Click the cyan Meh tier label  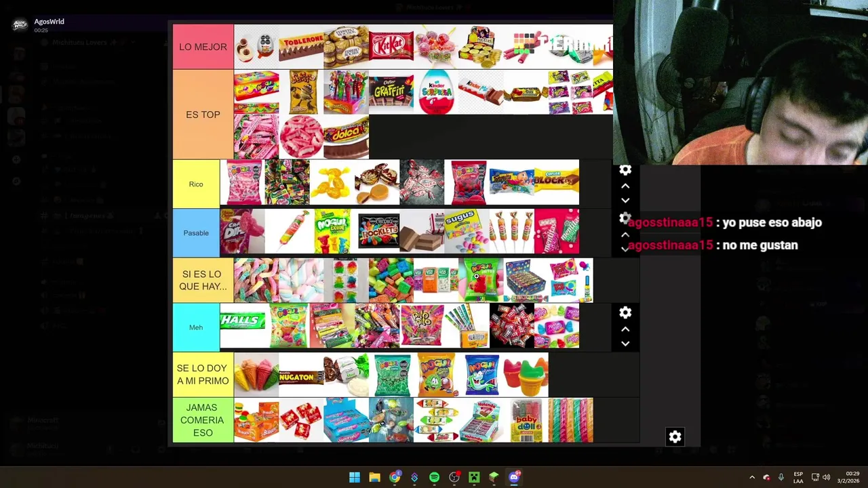point(196,327)
